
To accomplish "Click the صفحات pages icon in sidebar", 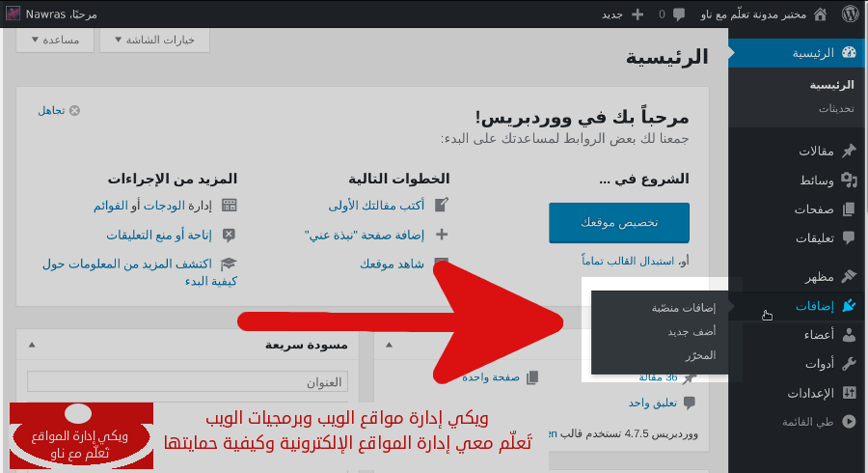I will [849, 209].
